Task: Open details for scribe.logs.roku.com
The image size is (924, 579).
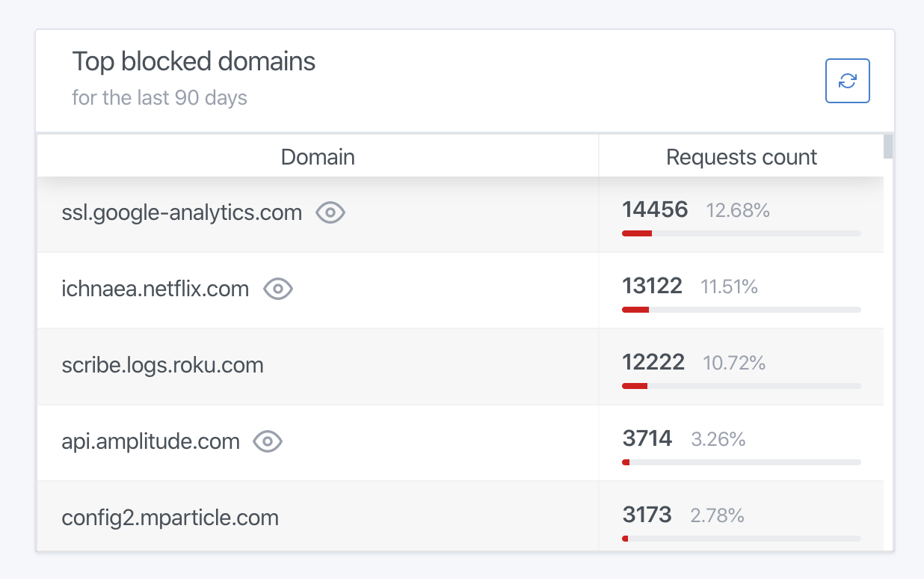Action: coord(162,365)
